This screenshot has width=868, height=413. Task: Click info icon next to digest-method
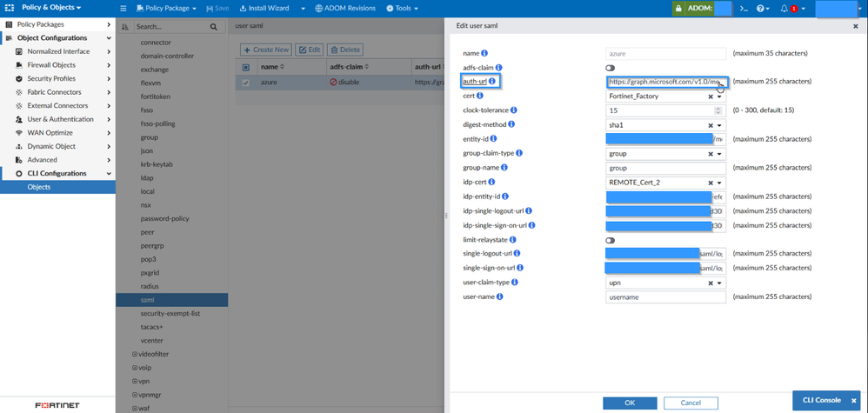511,124
